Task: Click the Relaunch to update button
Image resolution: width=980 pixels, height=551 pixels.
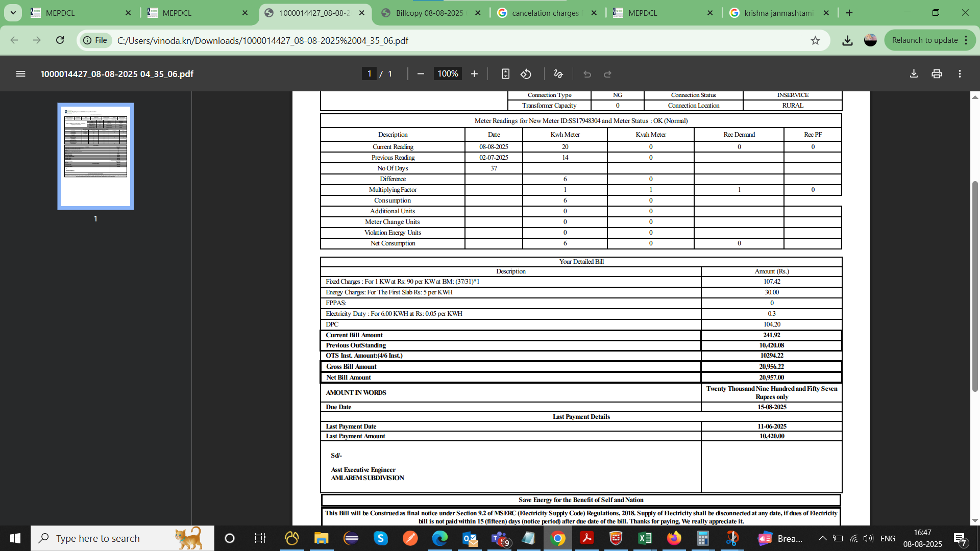Action: [924, 40]
